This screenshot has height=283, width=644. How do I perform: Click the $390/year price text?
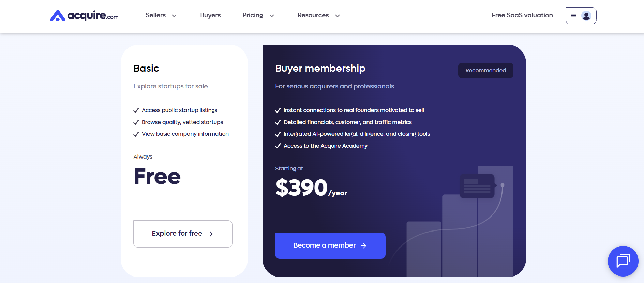(x=311, y=187)
